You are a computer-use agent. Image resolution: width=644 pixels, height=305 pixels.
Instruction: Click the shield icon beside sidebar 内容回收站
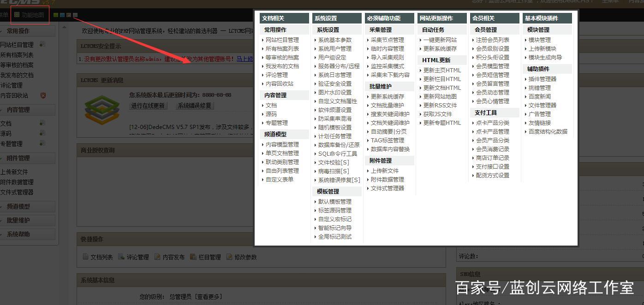[x=43, y=95]
